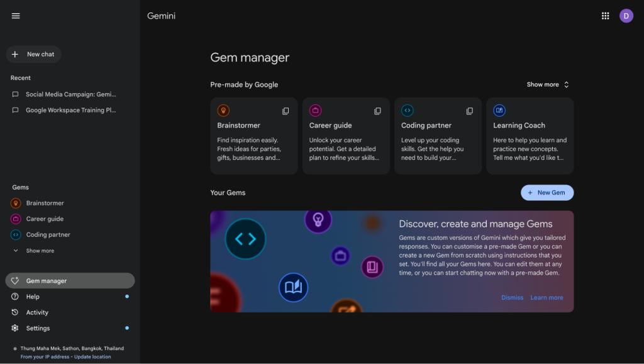Click the From your IP address text
The height and width of the screenshot is (364, 644).
click(45, 356)
